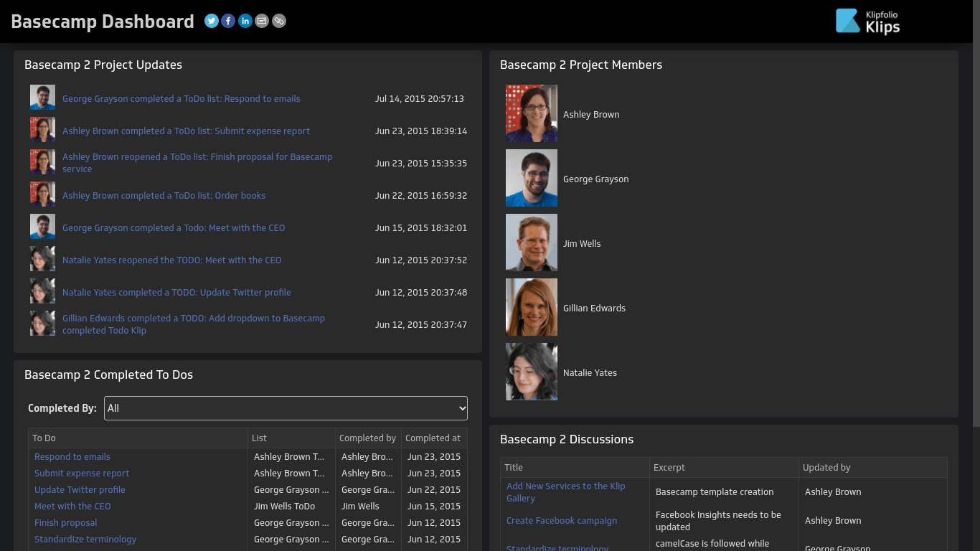Click timestamp Jul 14, 2015 20:57:13
Image resolution: width=980 pixels, height=551 pixels.
coord(420,99)
